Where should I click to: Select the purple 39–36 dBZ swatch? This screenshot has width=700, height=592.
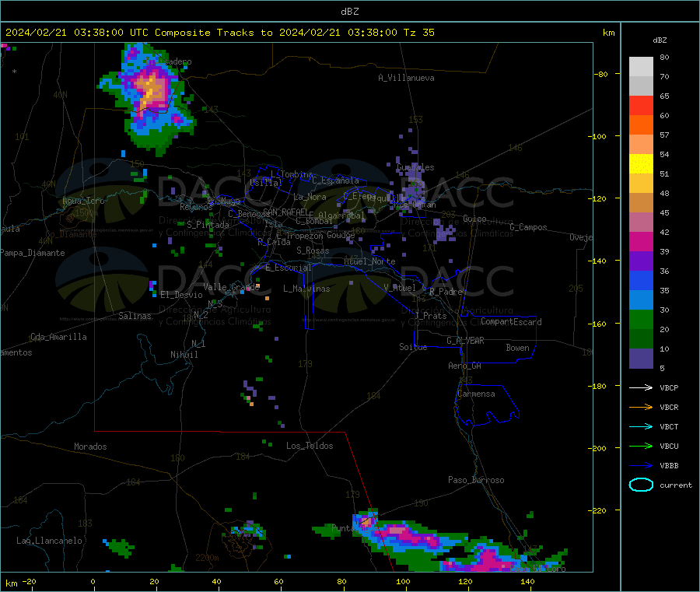[641, 261]
